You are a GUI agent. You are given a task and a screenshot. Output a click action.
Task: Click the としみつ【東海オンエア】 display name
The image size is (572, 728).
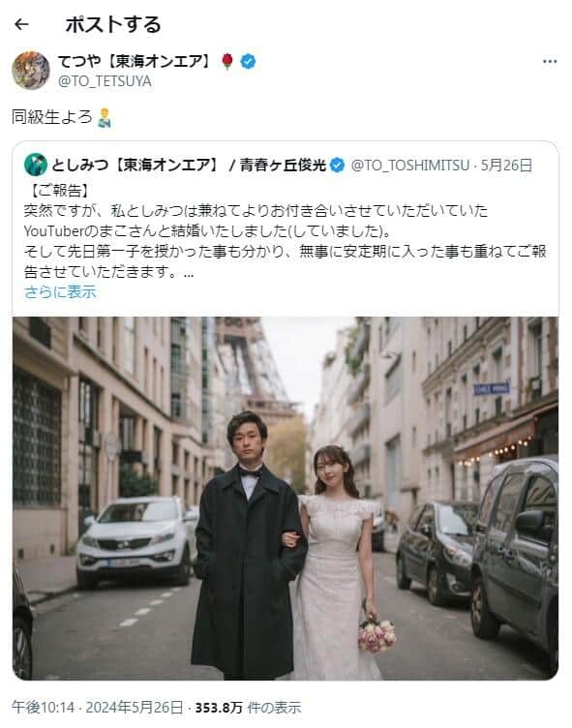[135, 165]
